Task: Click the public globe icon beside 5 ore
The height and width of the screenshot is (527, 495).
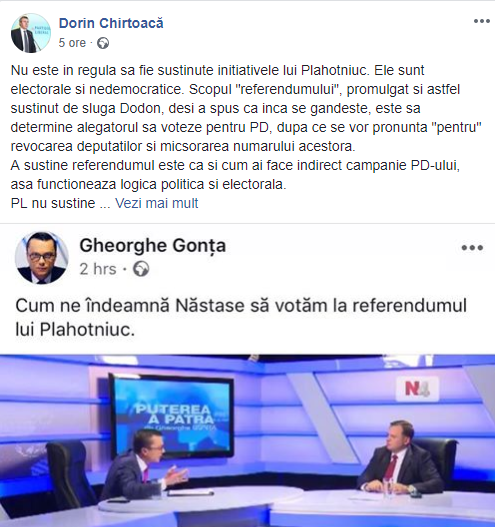Action: (x=103, y=43)
